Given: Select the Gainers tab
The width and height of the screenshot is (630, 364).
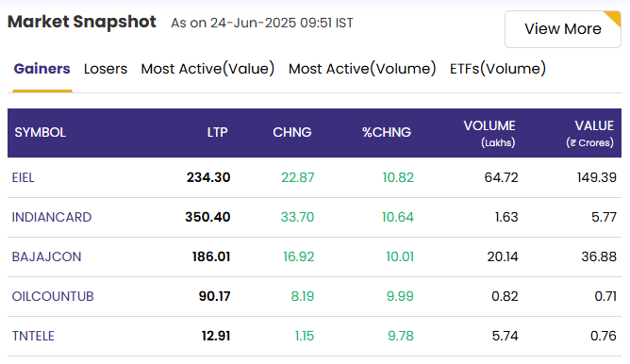Looking at the screenshot, I should 41,69.
